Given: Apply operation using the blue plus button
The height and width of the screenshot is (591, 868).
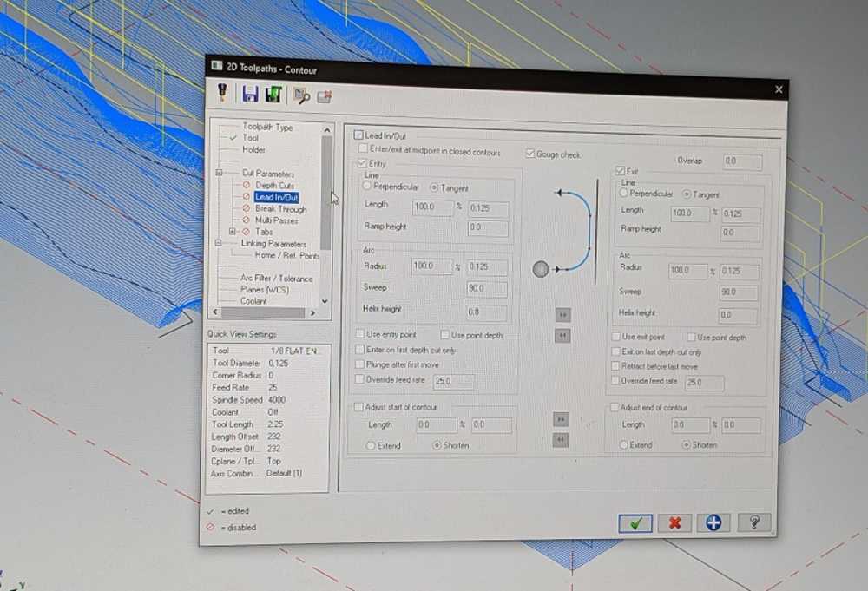Looking at the screenshot, I should pos(713,522).
